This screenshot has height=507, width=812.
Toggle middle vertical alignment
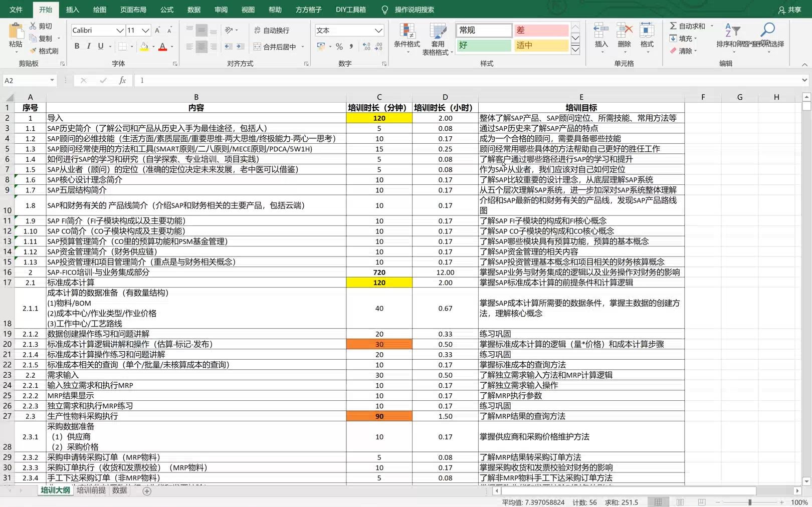pos(201,30)
